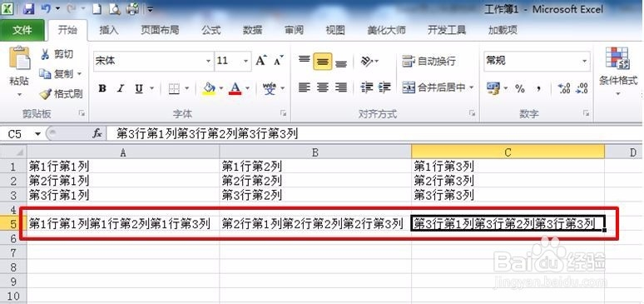Viewport: 644px width, 304px height.
Task: Click in the formula bar text
Action: click(207, 134)
